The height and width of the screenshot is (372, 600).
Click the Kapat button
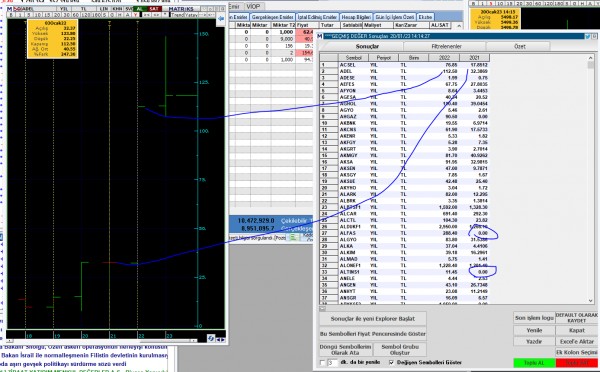tap(577, 330)
